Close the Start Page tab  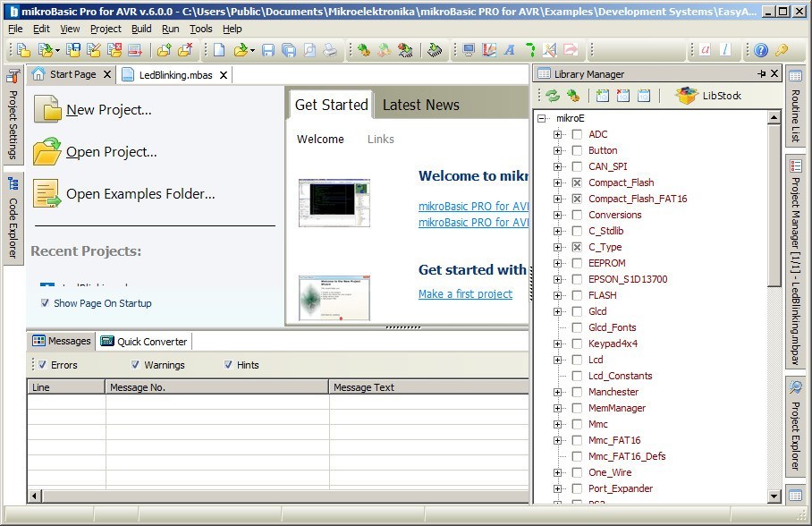pos(107,74)
